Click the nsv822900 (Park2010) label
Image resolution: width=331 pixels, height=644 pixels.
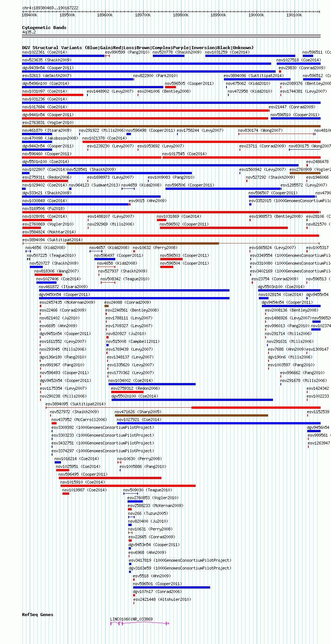[x=155, y=76]
